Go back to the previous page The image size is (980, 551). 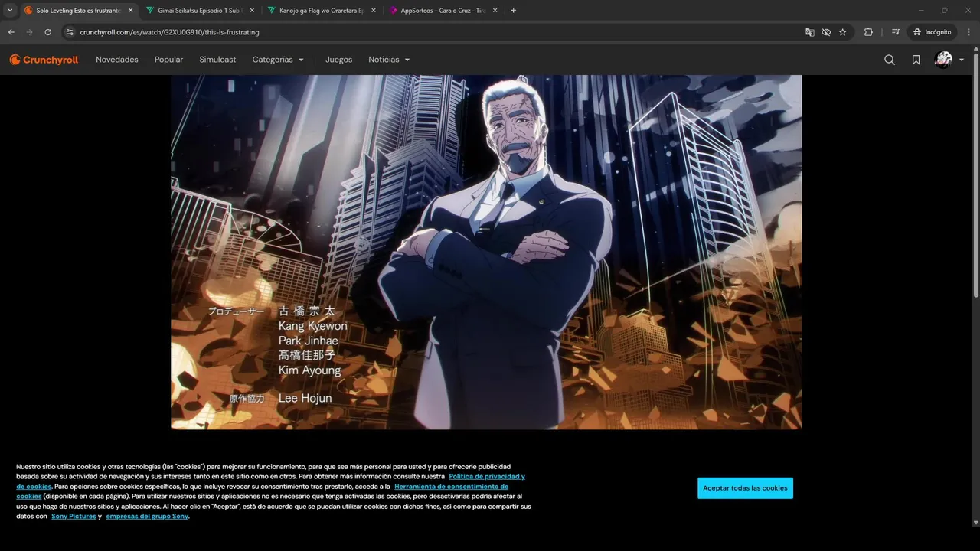11,32
